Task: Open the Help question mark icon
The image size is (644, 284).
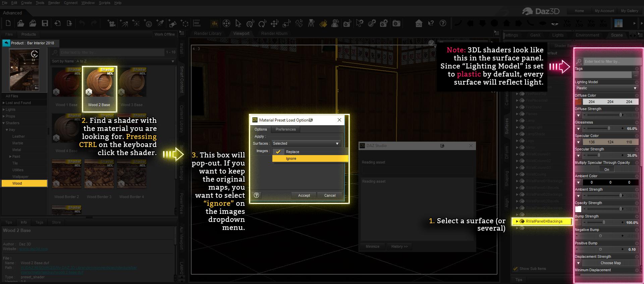Action: tap(443, 23)
